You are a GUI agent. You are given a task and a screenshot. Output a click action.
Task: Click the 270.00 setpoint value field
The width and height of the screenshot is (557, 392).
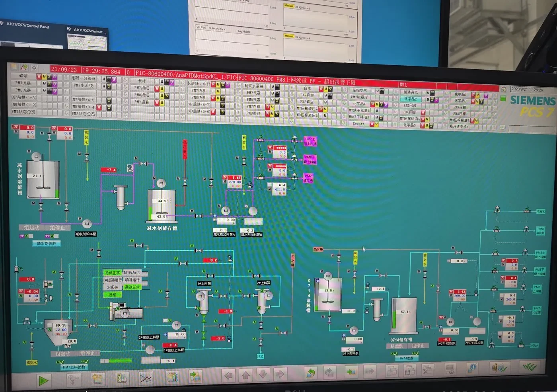tap(235, 182)
